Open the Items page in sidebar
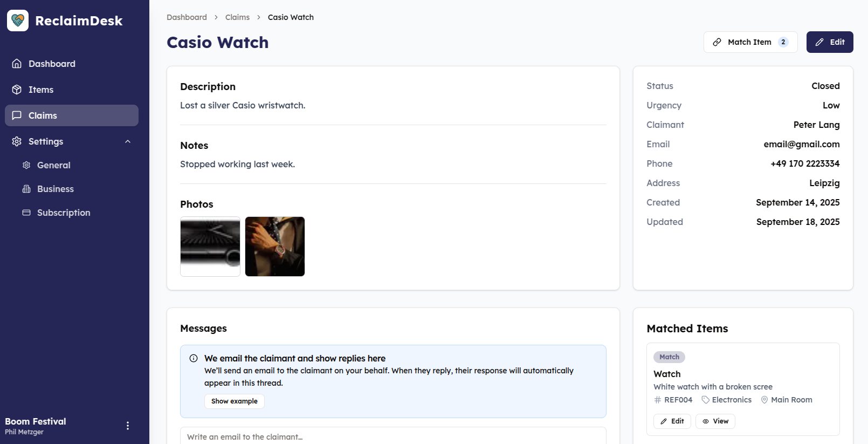The image size is (868, 444). tap(72, 90)
